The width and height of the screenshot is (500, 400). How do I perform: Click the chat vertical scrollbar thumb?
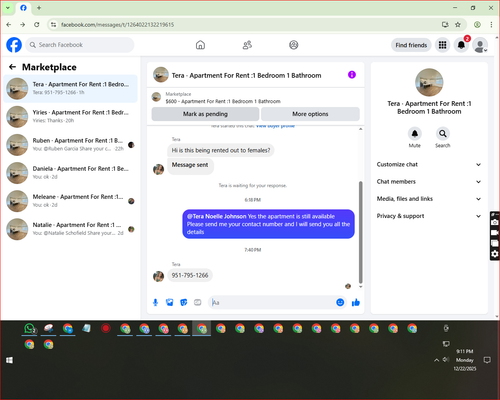coord(360,232)
